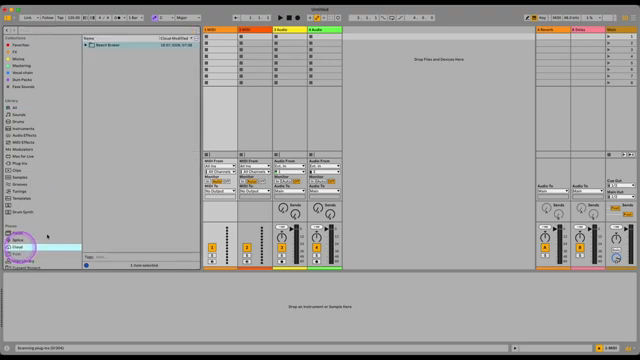
Task: Arm the Arrangement Record button
Action: (298, 18)
